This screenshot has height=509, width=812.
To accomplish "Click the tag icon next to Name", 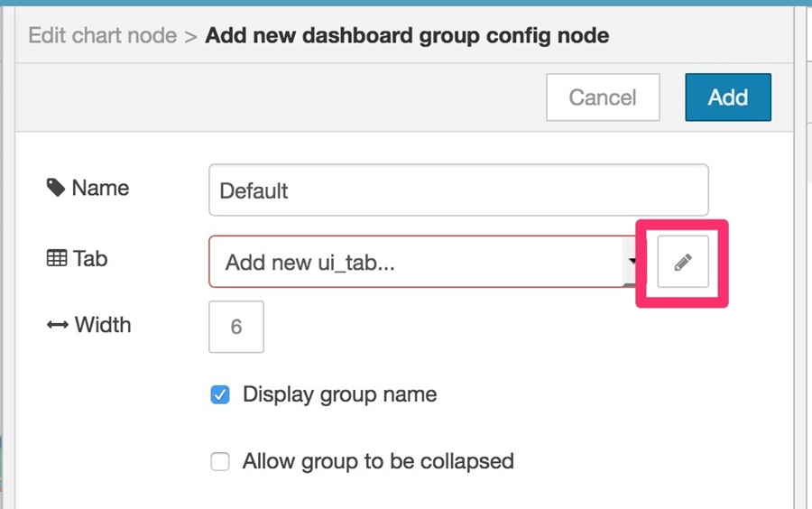I will (55, 188).
